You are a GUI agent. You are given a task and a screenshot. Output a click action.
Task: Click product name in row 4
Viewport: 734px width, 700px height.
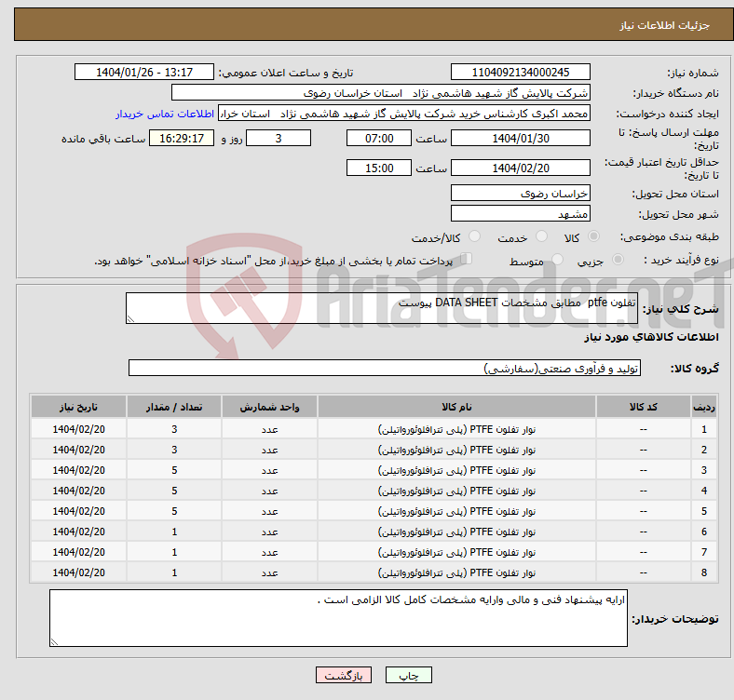coord(456,491)
